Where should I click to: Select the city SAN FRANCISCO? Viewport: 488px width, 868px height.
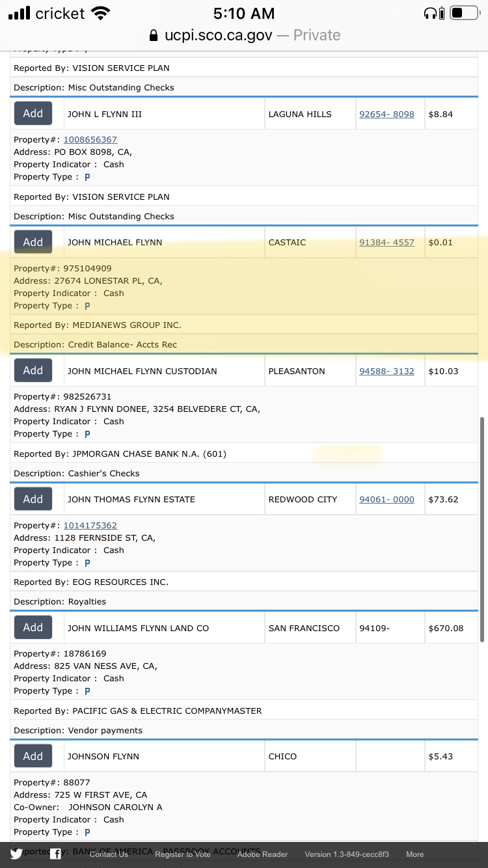pyautogui.click(x=304, y=628)
